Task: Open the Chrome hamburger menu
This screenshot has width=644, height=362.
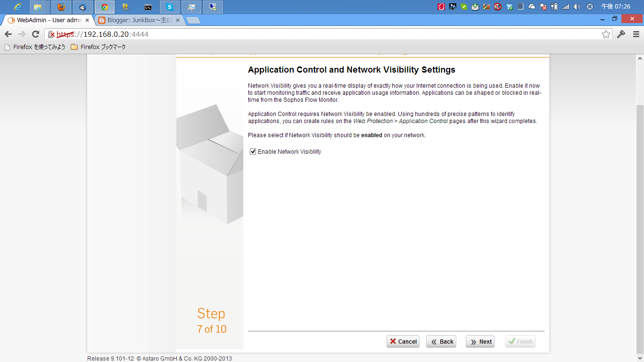Action: coord(636,34)
